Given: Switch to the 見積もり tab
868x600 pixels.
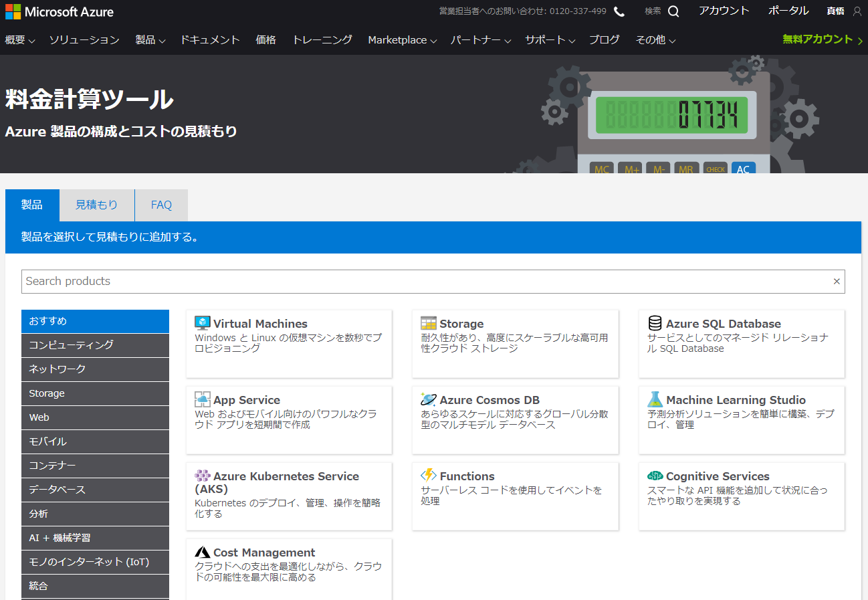Looking at the screenshot, I should (96, 205).
